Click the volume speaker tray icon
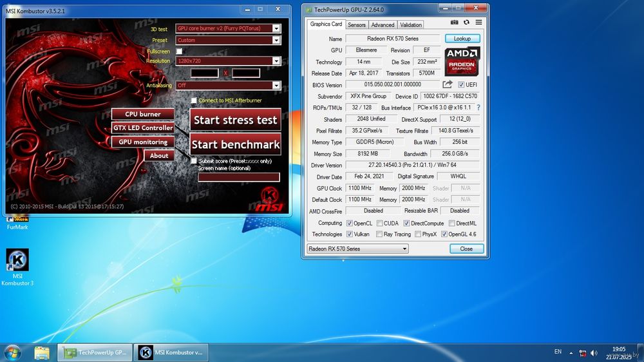644x362 pixels. pos(594,353)
